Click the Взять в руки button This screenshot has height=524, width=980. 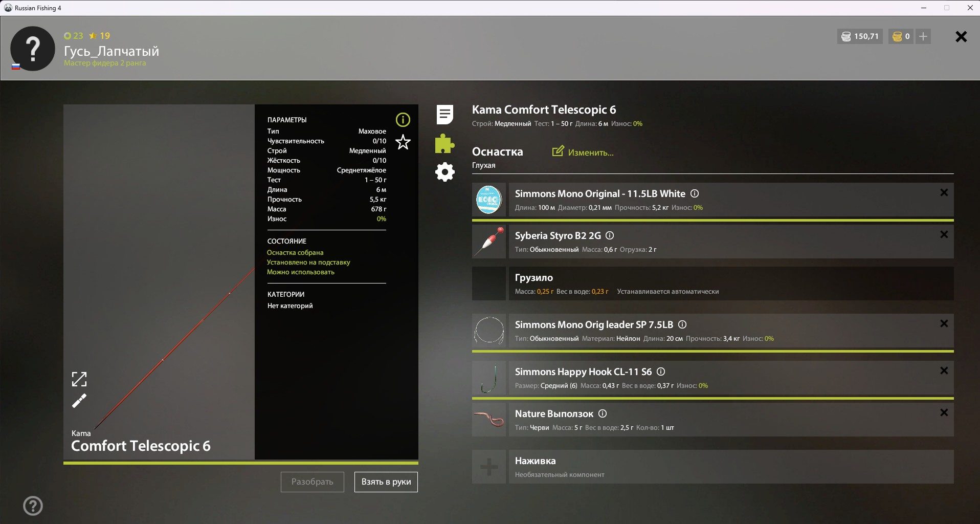pos(386,482)
